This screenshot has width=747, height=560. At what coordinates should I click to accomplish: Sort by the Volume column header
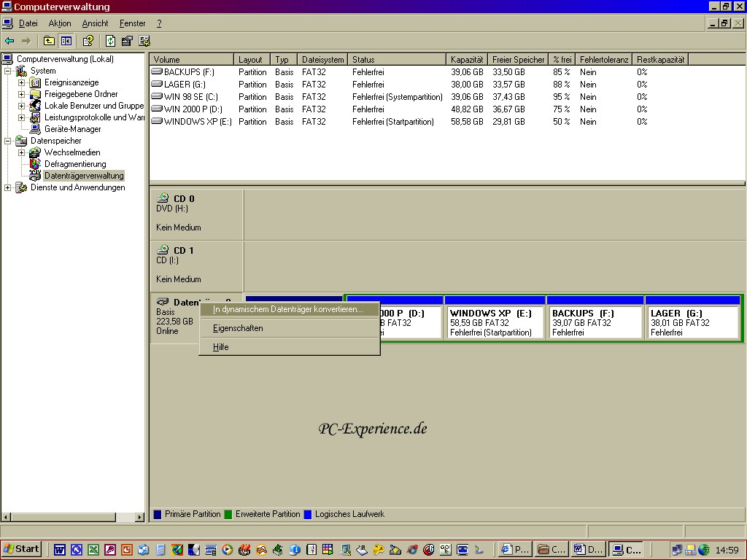pyautogui.click(x=192, y=60)
